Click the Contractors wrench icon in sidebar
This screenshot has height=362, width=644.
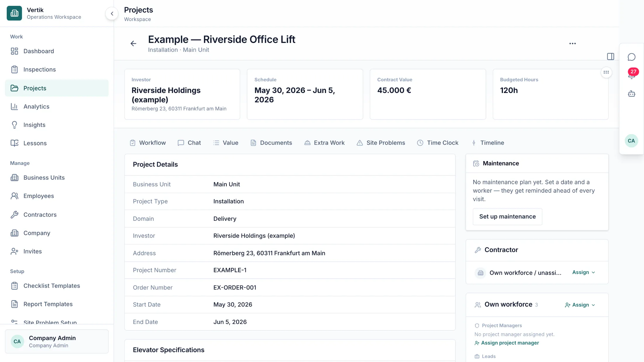click(x=14, y=215)
